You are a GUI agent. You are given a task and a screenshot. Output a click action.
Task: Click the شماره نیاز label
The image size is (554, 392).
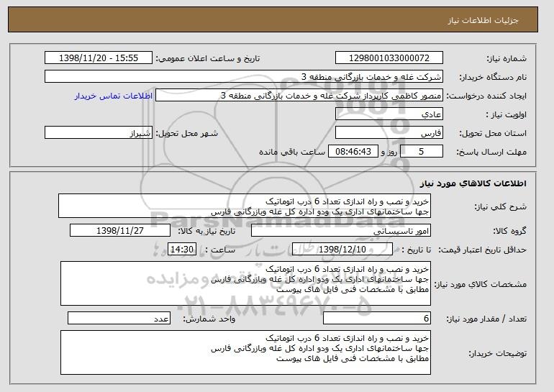pyautogui.click(x=507, y=58)
